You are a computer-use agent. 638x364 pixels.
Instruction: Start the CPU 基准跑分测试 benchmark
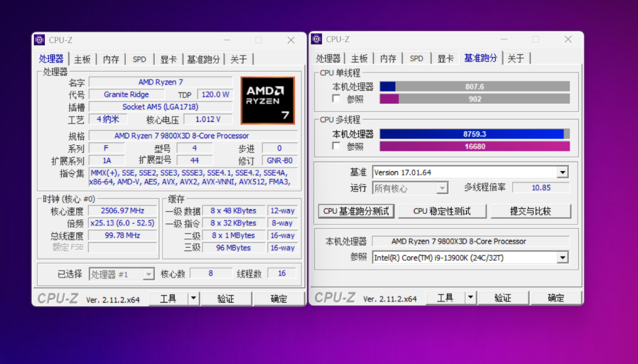(356, 211)
